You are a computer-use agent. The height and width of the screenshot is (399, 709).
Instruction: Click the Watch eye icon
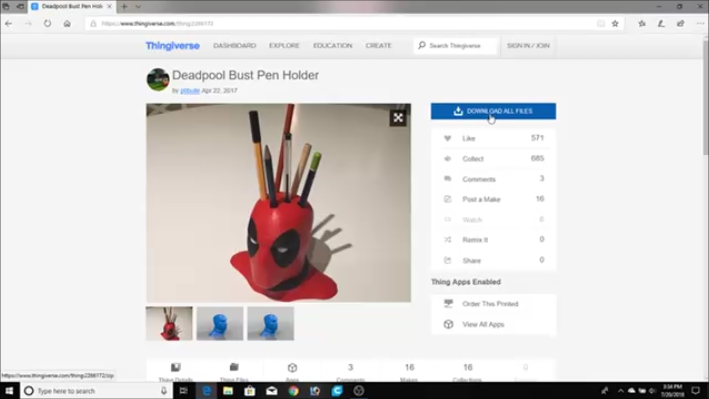coord(447,220)
